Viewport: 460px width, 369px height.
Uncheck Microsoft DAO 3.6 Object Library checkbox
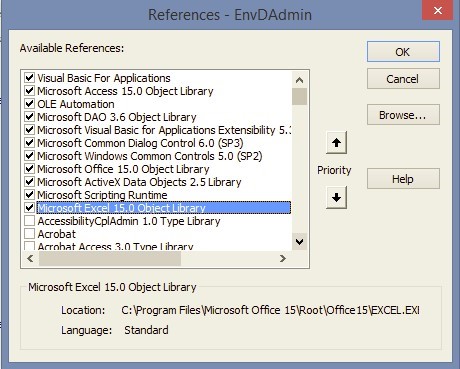click(x=30, y=117)
